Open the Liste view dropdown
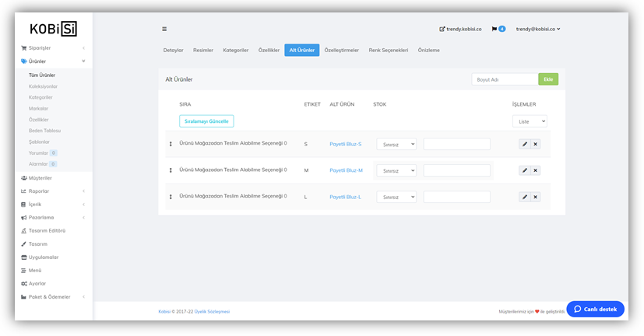Image resolution: width=644 pixels, height=336 pixels. click(530, 121)
